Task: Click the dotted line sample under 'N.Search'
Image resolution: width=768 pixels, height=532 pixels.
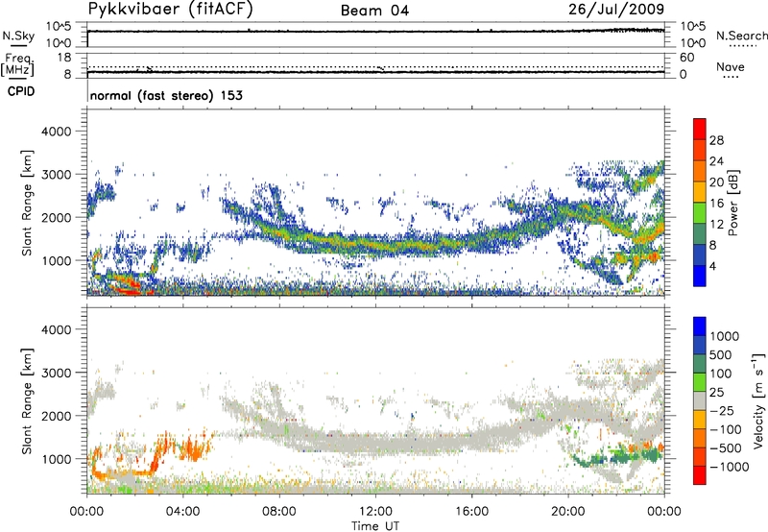Action: (743, 46)
